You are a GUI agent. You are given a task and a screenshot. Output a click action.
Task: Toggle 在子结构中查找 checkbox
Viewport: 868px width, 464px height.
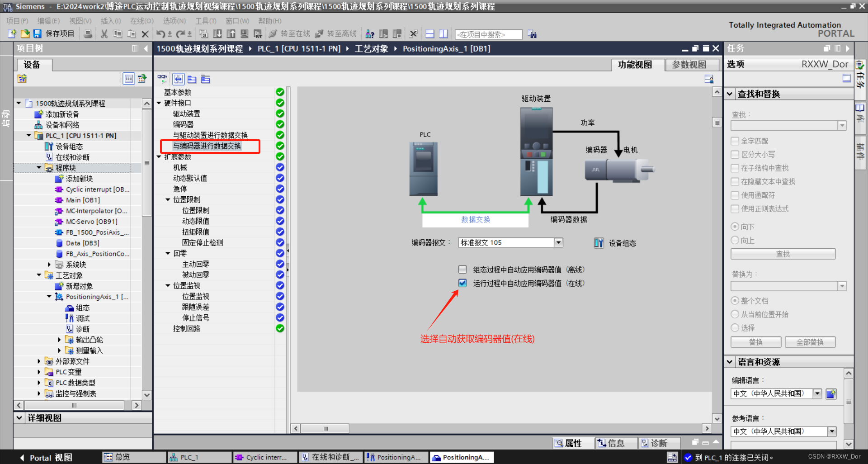[x=735, y=168]
